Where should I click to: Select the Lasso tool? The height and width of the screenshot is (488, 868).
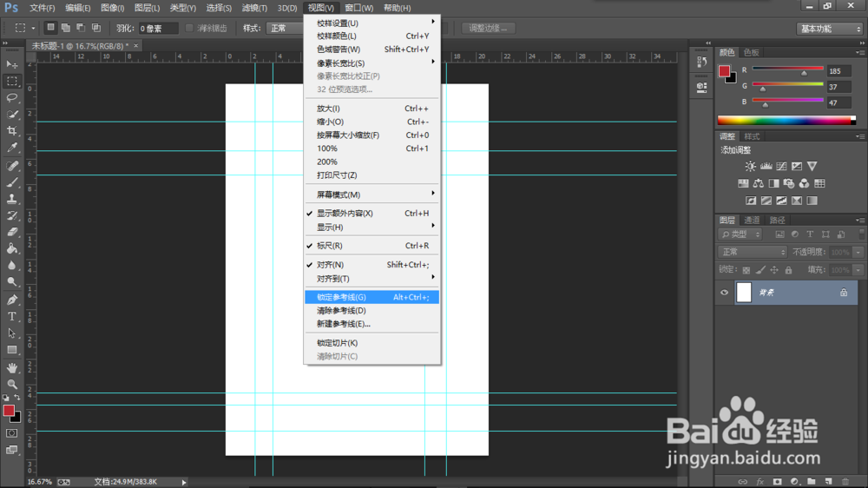(x=11, y=98)
